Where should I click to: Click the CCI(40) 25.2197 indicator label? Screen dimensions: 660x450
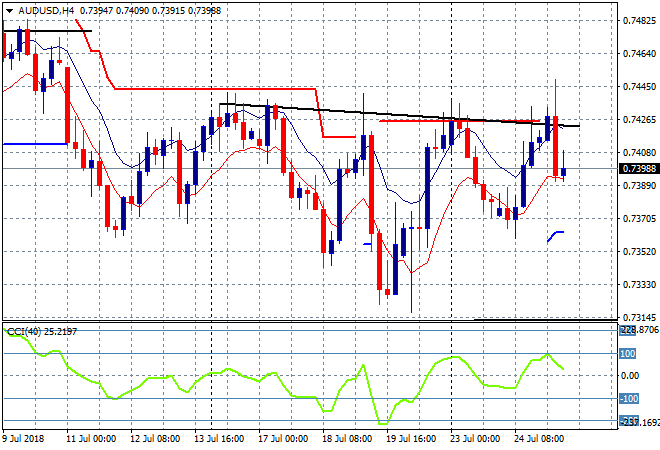(42, 332)
